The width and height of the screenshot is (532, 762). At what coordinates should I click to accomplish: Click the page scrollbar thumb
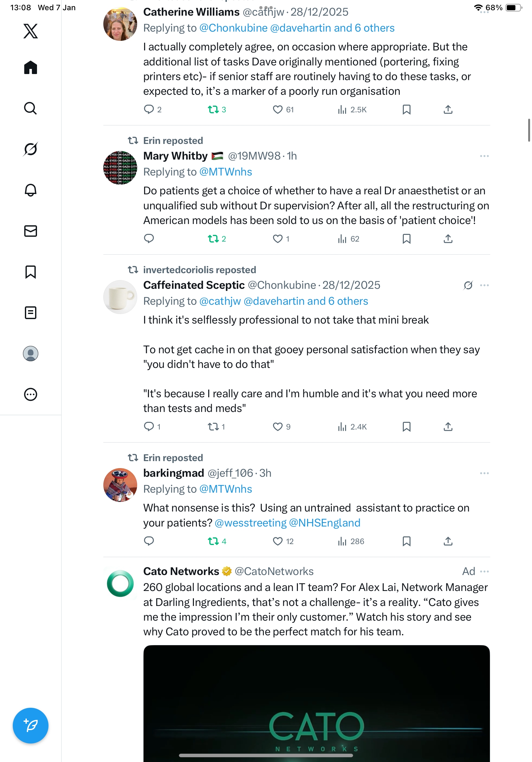[529, 130]
